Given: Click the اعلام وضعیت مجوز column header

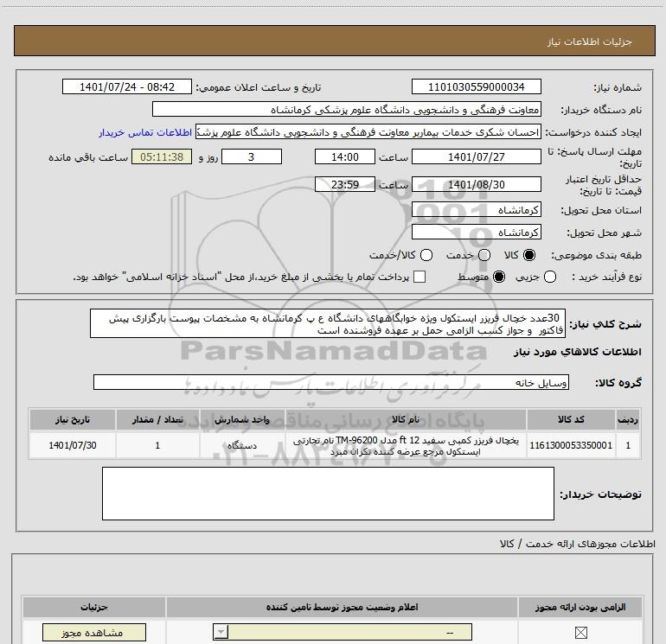Looking at the screenshot, I should point(342,607).
